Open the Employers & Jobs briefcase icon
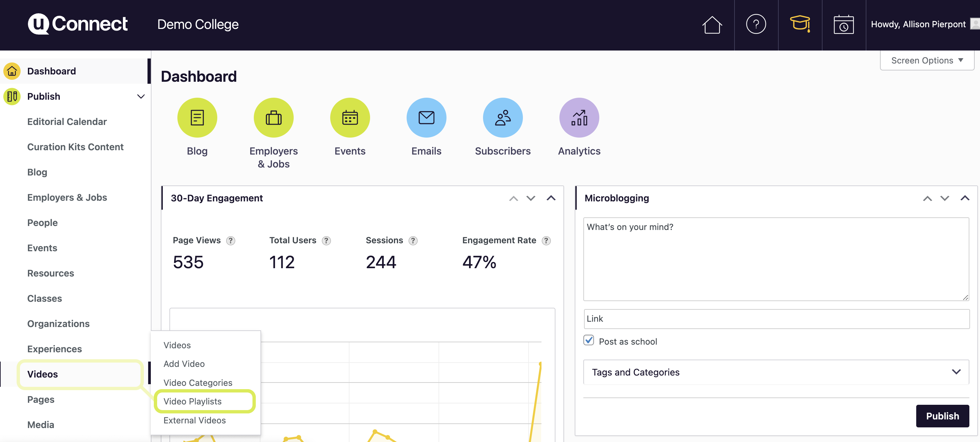Image resolution: width=980 pixels, height=442 pixels. click(273, 118)
